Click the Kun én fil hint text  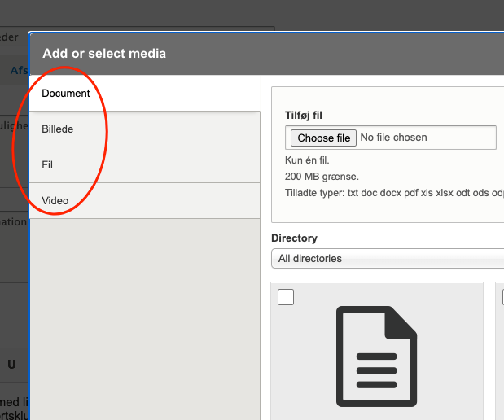[x=307, y=160]
